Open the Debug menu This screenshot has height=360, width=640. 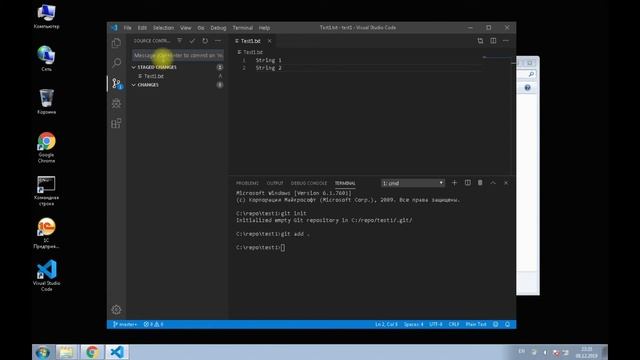[x=218, y=28]
